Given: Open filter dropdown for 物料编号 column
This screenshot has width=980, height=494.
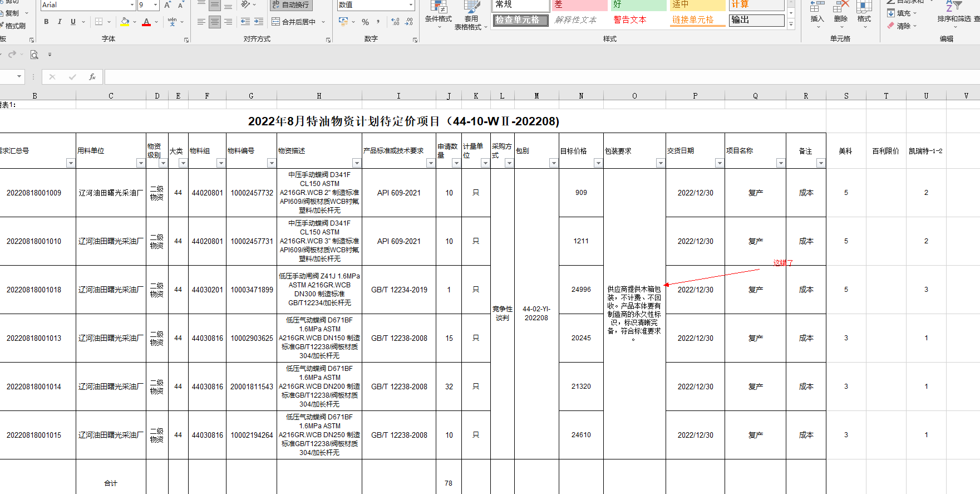Looking at the screenshot, I should point(272,163).
